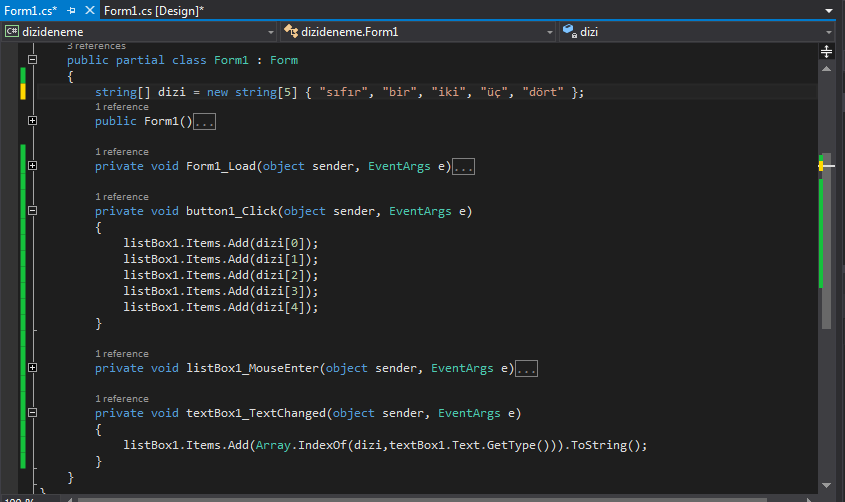Click the EventArgs type in Form1_Load signature
Viewport: 845px width, 502px height.
pyautogui.click(x=399, y=166)
